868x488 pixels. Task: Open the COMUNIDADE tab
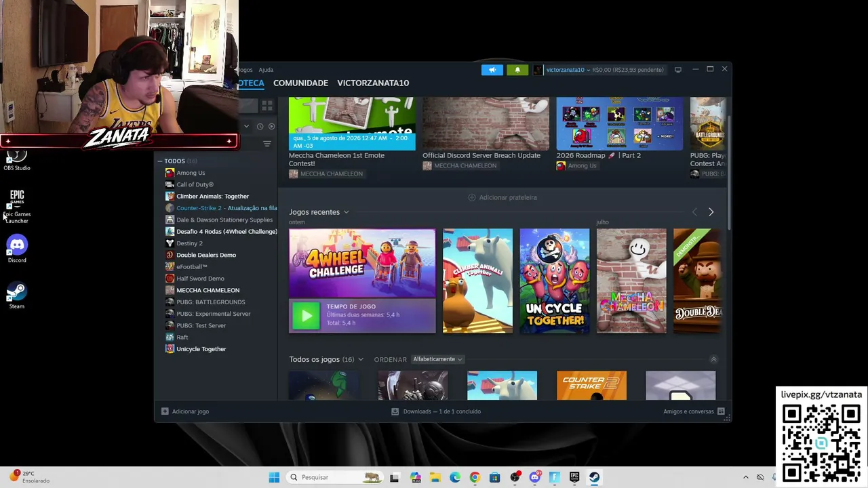tap(300, 83)
